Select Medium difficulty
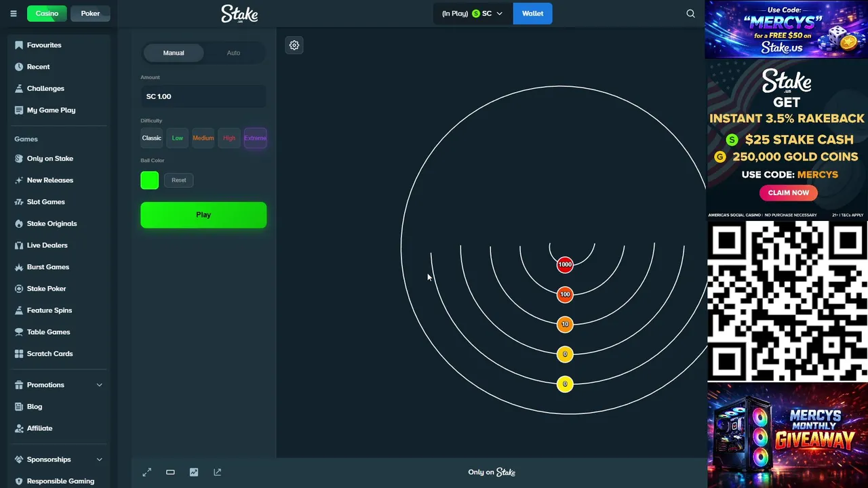This screenshot has width=868, height=488. point(203,138)
